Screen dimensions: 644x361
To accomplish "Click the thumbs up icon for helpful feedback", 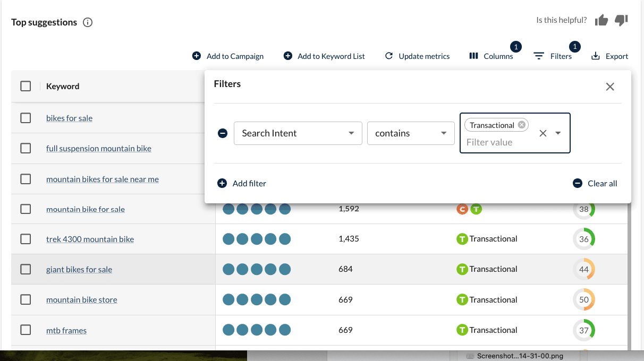I will click(x=601, y=20).
